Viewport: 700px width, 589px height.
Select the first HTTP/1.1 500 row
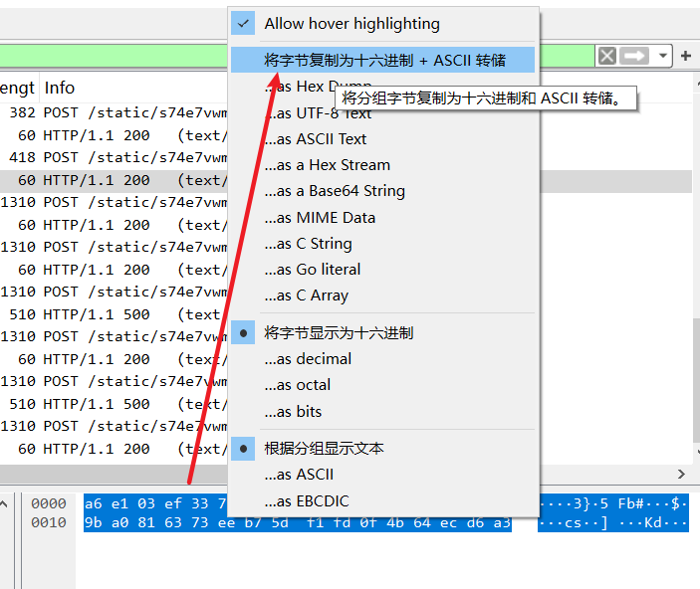[114, 314]
